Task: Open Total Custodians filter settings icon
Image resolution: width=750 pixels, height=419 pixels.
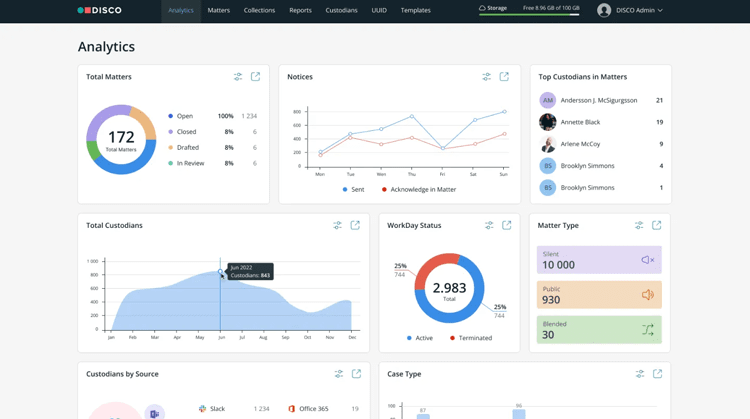Action: 338,226
